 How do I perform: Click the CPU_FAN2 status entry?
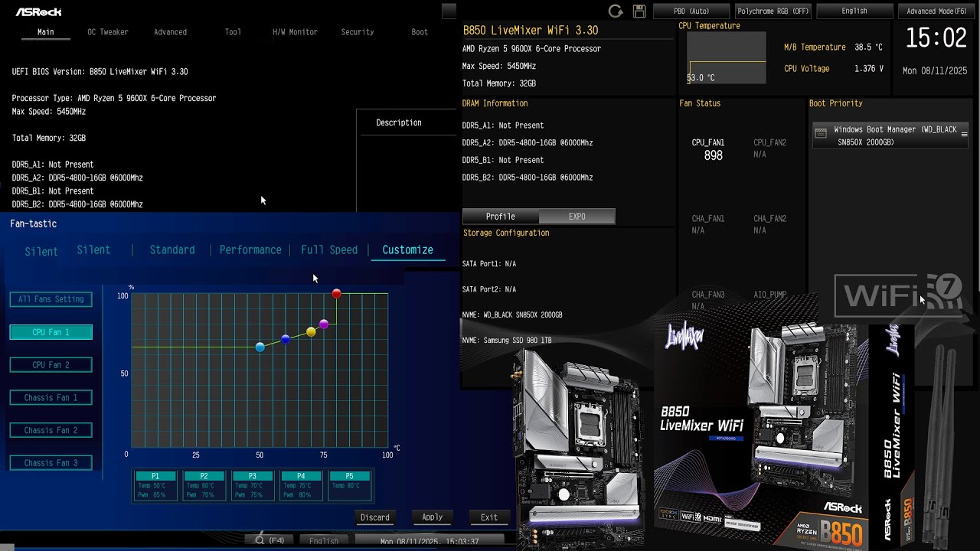tap(769, 148)
